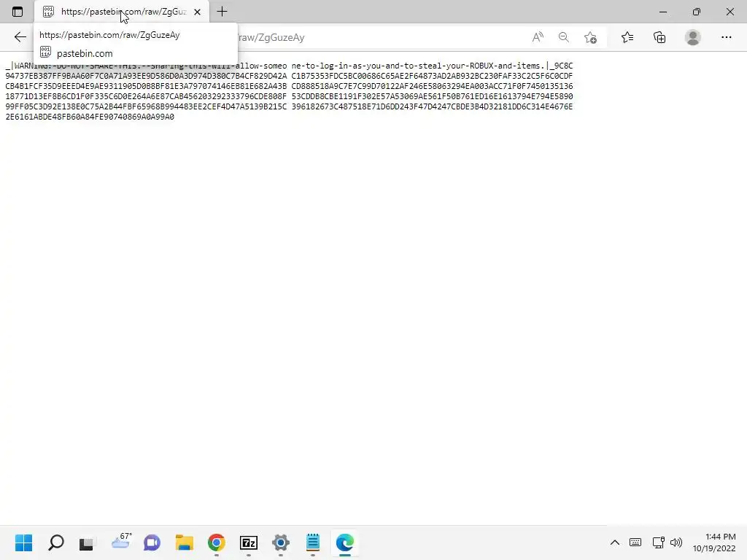Click the zoom out magnifier icon
Screen dimensions: 747x560
(564, 37)
